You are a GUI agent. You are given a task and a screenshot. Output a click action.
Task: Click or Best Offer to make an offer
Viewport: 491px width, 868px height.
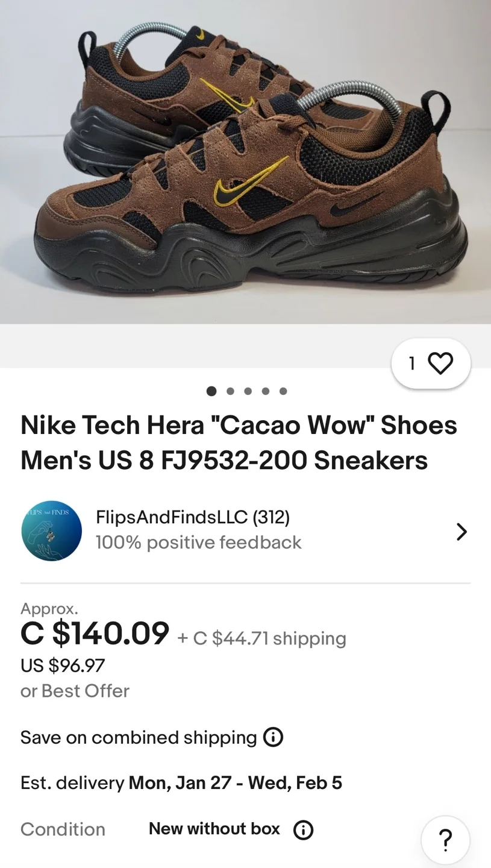pyautogui.click(x=75, y=691)
